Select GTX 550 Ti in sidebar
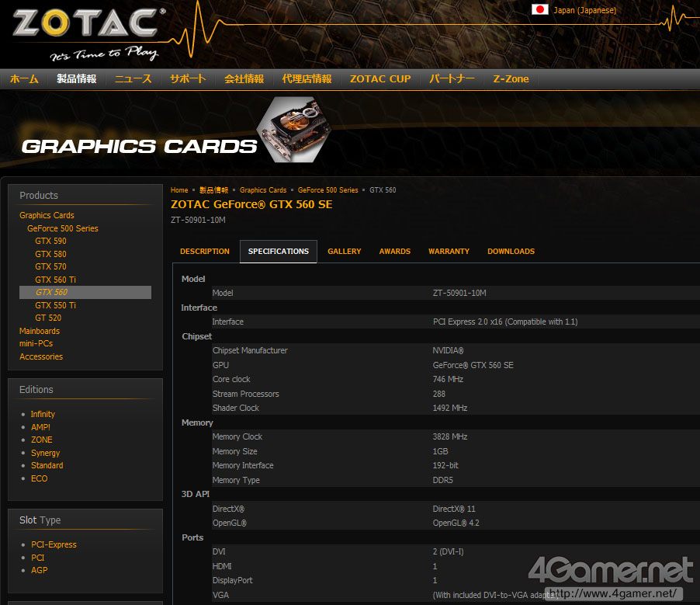 [x=55, y=305]
